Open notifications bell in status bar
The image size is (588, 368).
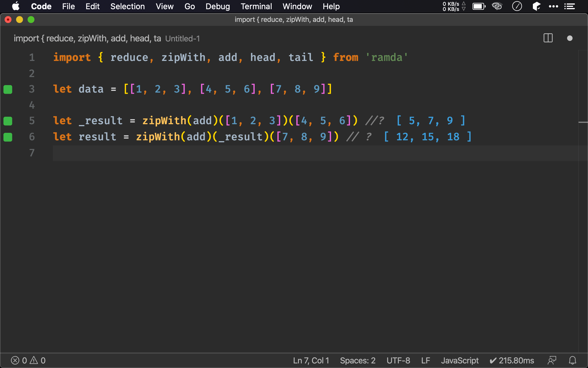[572, 361]
